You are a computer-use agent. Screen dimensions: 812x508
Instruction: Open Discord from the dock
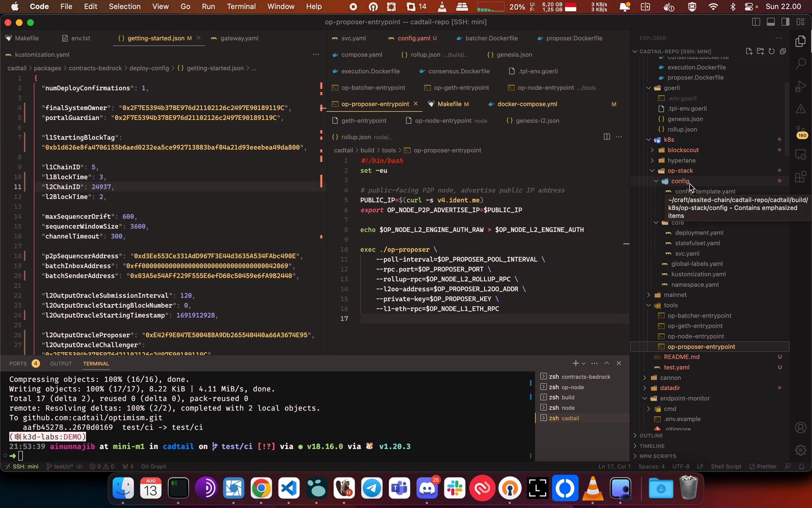427,488
